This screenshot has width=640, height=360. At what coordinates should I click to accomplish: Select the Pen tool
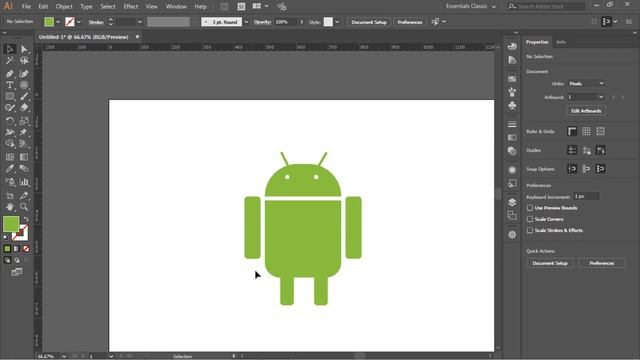10,73
